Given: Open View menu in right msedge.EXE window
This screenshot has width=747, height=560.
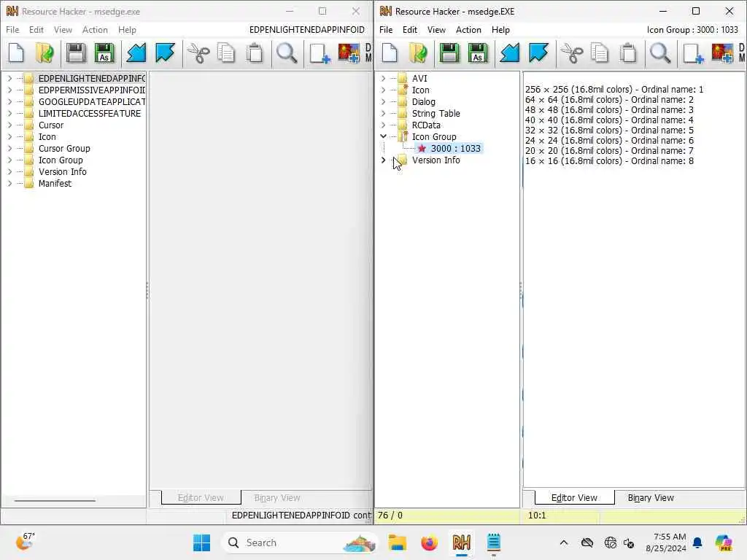Looking at the screenshot, I should tap(436, 29).
